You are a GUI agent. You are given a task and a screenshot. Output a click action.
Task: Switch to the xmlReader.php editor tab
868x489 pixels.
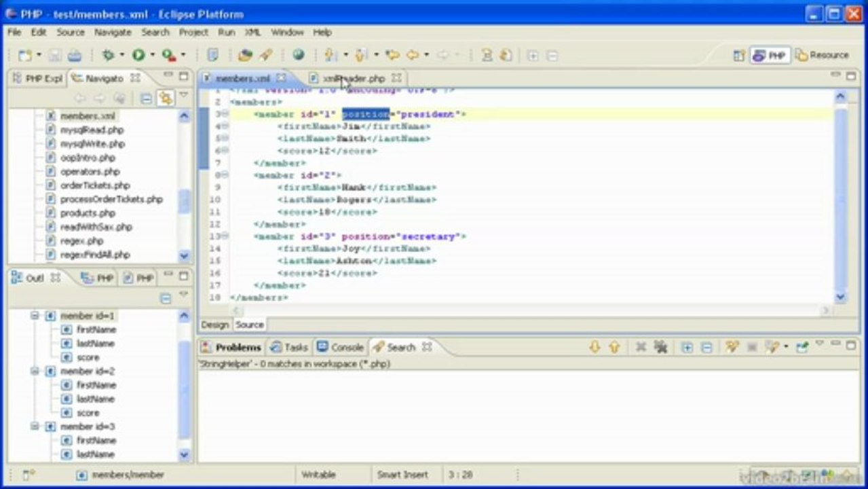point(354,78)
